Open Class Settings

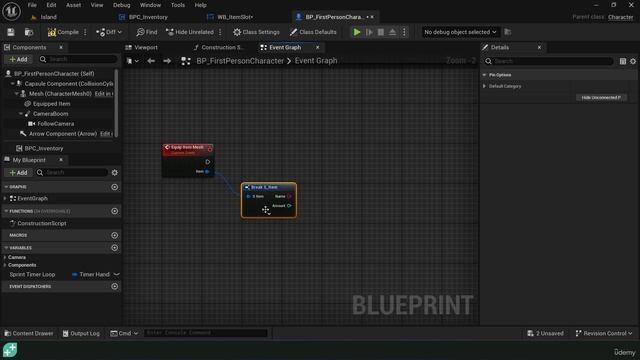click(256, 32)
